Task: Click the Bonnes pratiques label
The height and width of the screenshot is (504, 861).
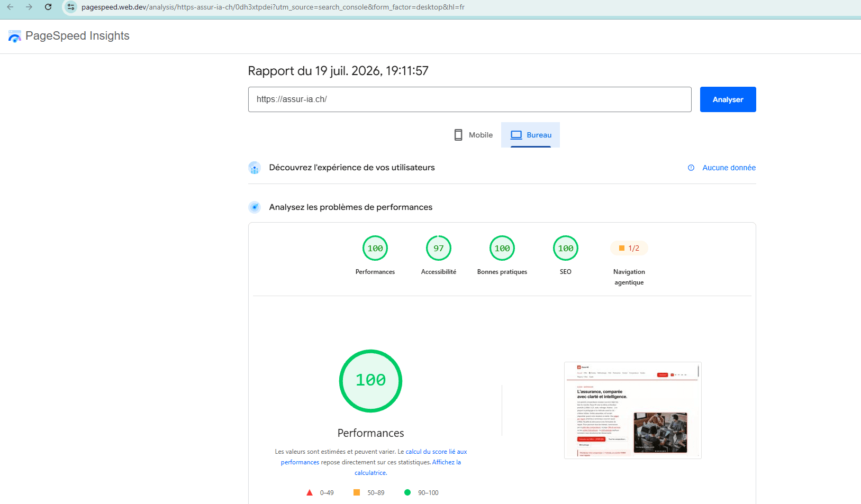Action: point(502,272)
